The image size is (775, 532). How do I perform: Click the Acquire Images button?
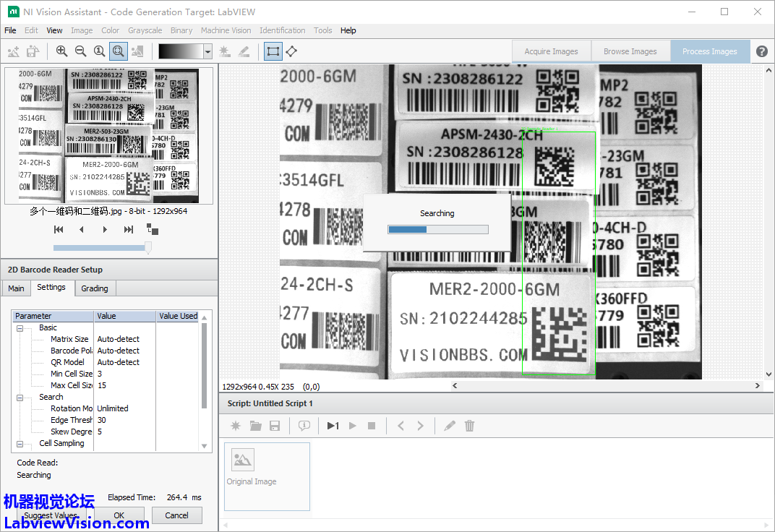point(551,51)
